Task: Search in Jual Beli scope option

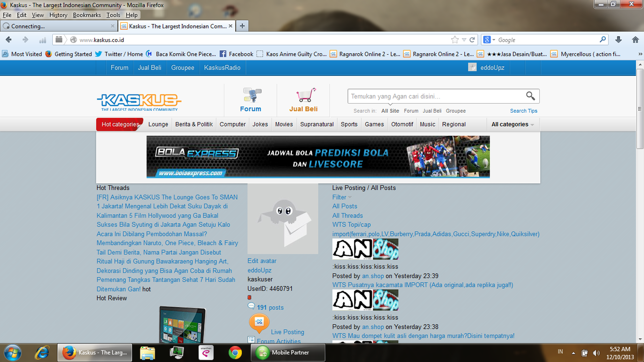Action: coord(432,111)
